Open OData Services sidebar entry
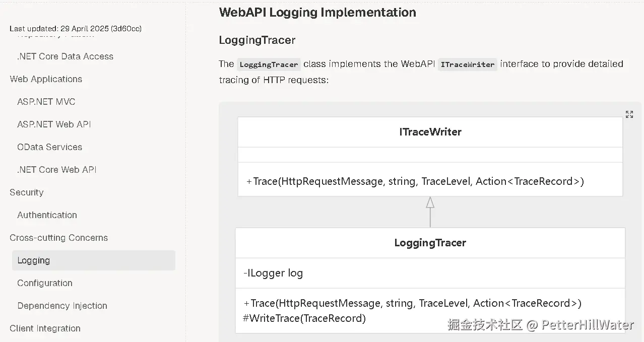The width and height of the screenshot is (644, 342). coord(49,147)
